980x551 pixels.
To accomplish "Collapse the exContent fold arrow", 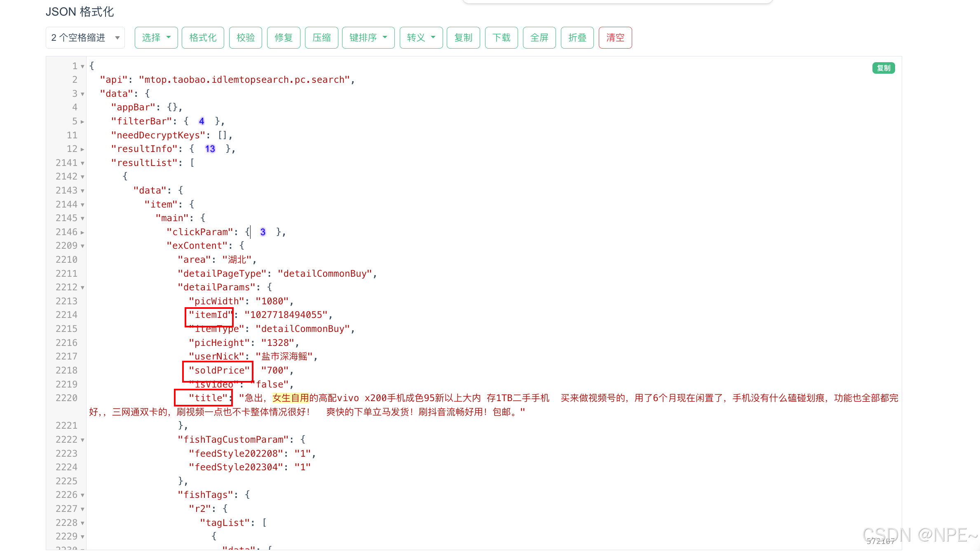I will [82, 246].
